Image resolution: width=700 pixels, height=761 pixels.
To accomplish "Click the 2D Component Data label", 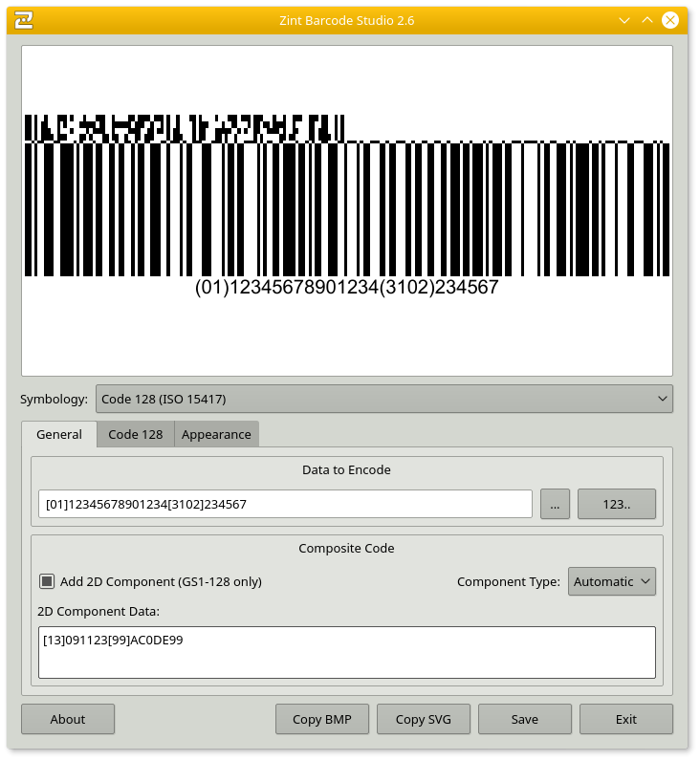I will pyautogui.click(x=98, y=612).
